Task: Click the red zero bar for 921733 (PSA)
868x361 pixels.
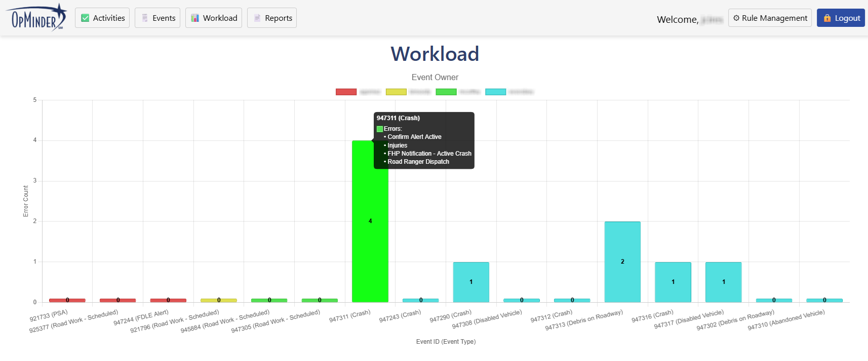Action: tap(67, 300)
